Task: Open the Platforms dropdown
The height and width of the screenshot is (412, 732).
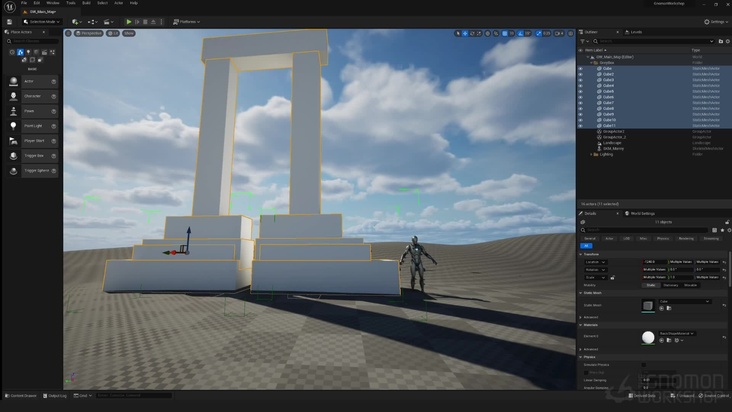Action: pyautogui.click(x=186, y=21)
